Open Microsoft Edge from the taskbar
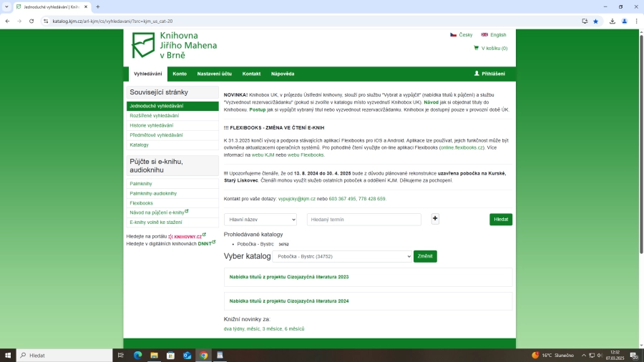Screen dimensions: 644x362 tap(137, 355)
